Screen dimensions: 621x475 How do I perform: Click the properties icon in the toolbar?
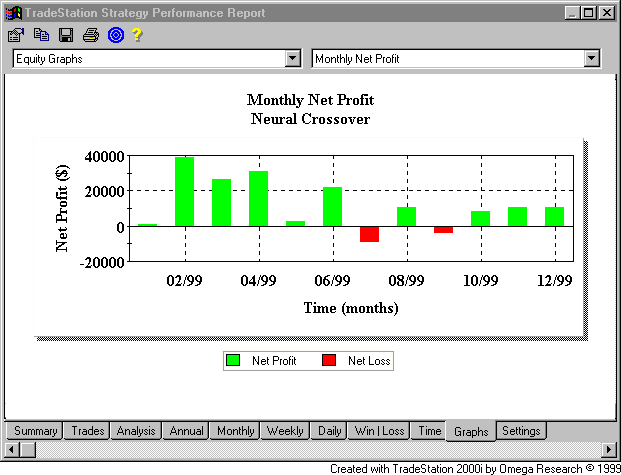pyautogui.click(x=15, y=35)
